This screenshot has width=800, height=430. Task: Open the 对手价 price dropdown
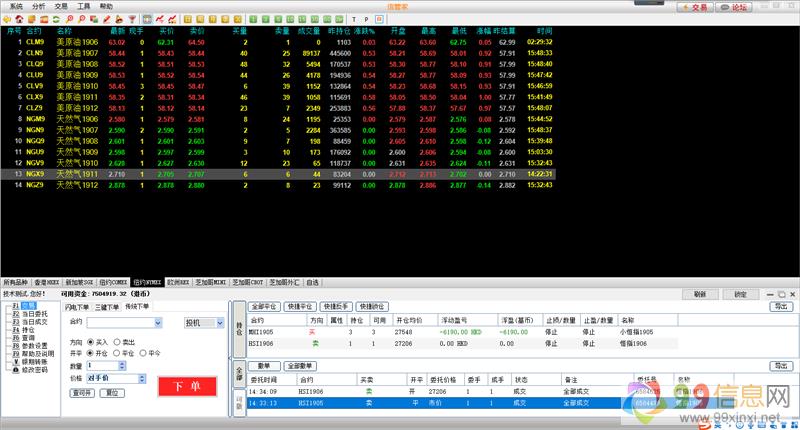[x=142, y=379]
